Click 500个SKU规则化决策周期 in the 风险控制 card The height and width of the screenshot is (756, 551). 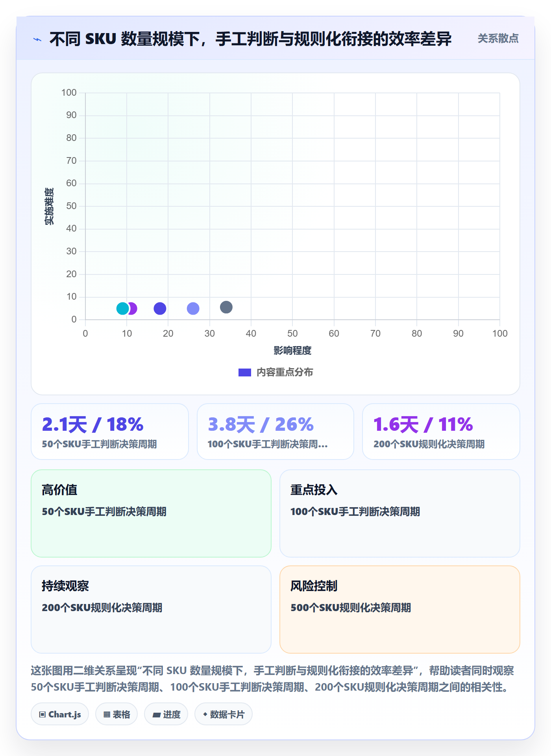pyautogui.click(x=351, y=608)
